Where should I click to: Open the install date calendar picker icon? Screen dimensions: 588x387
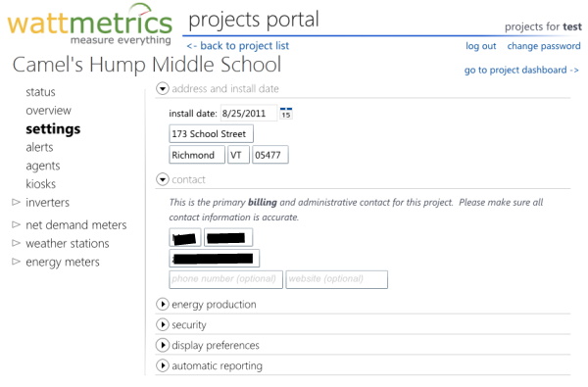click(x=286, y=114)
